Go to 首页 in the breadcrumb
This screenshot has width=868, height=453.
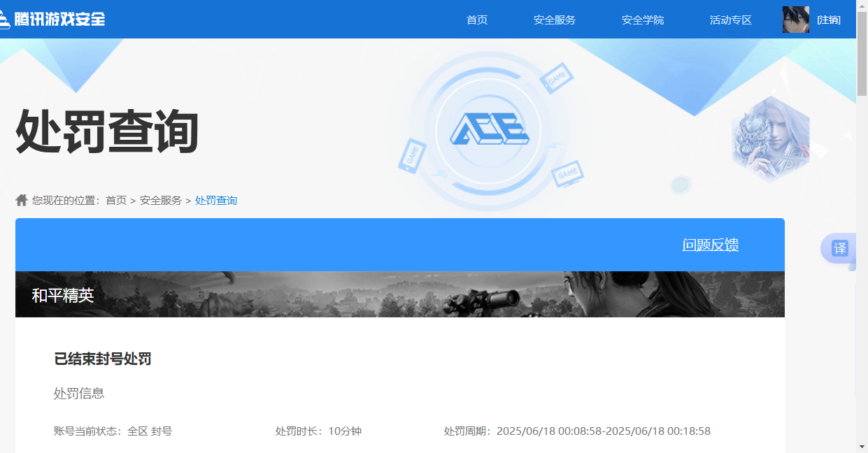[x=116, y=200]
